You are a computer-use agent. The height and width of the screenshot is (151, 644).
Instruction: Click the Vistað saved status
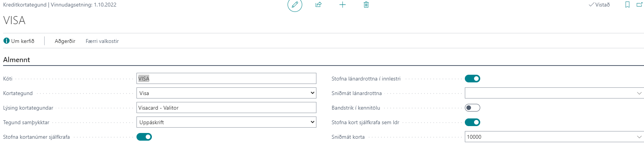tap(599, 5)
